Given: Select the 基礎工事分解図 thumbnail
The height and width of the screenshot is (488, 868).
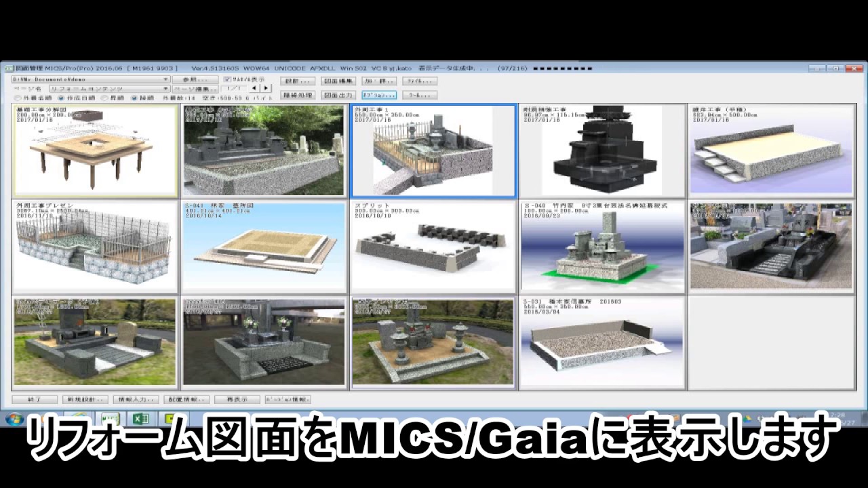Looking at the screenshot, I should (x=95, y=150).
